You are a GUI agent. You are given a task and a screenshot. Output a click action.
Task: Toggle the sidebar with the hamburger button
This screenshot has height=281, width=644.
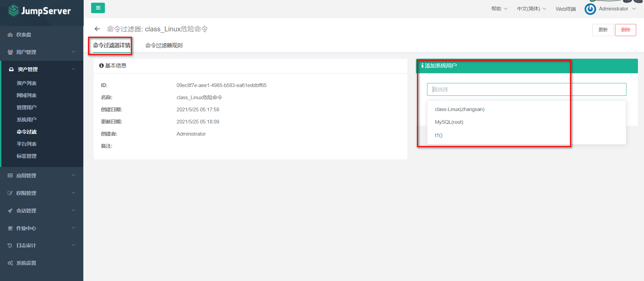coord(98,8)
